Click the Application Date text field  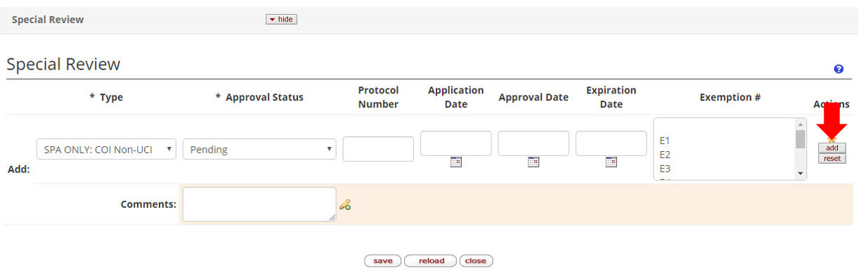click(456, 143)
